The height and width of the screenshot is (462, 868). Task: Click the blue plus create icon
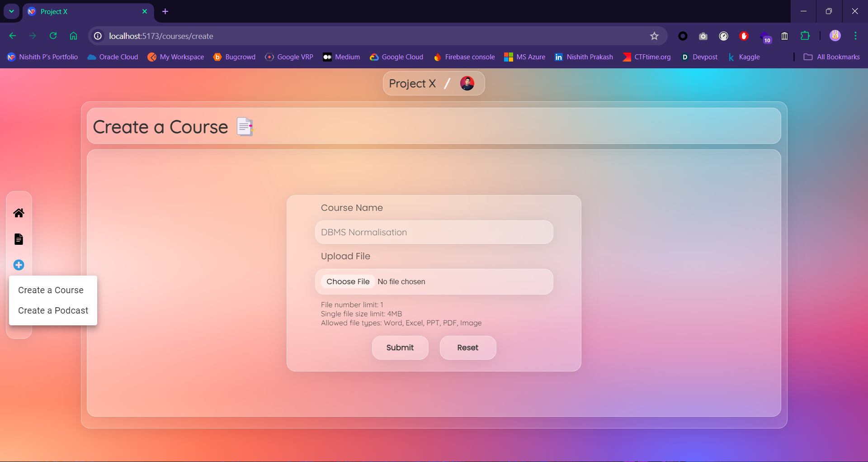tap(19, 265)
